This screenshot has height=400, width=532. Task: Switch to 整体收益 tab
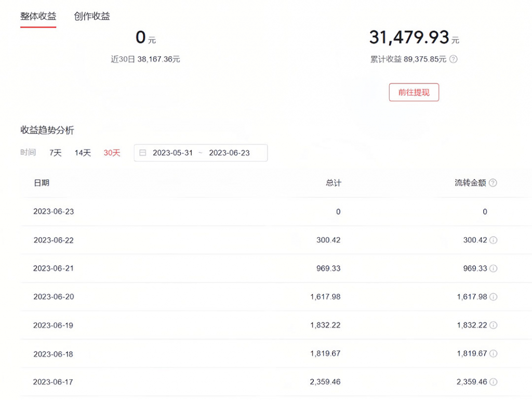[38, 16]
